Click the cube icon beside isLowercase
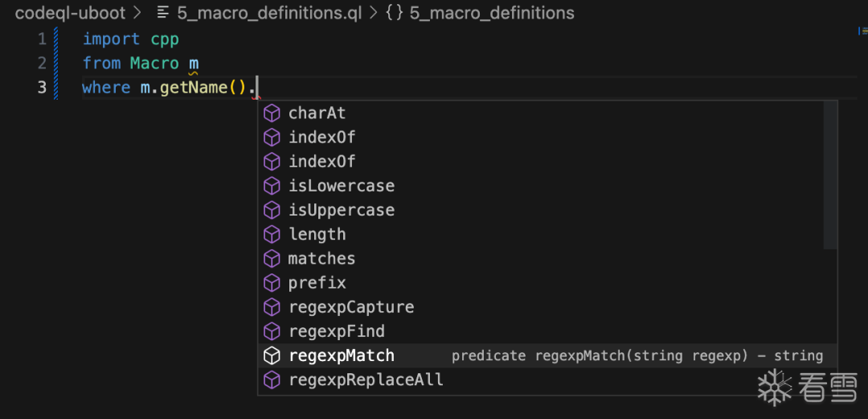Screen dimensions: 868x419 (x=272, y=186)
